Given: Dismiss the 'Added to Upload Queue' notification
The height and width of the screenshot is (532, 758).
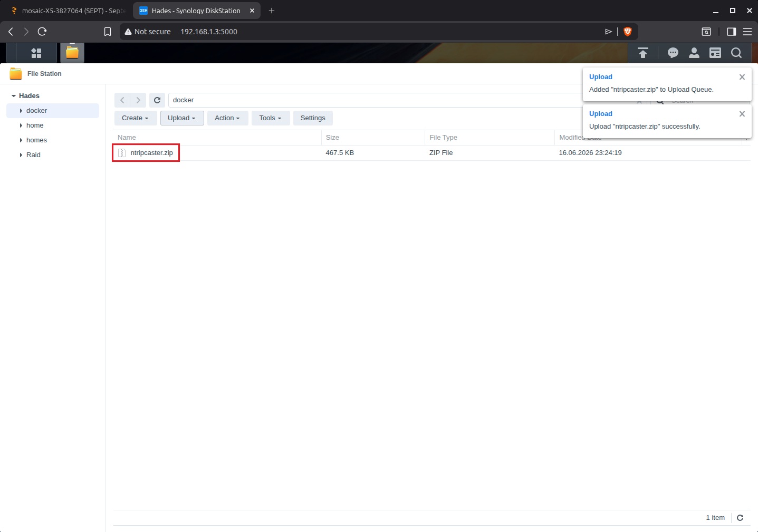Looking at the screenshot, I should point(742,77).
